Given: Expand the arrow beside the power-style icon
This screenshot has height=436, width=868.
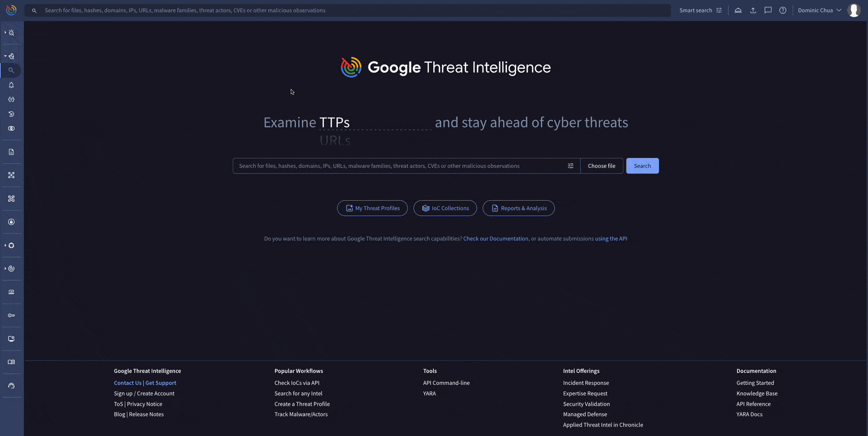Looking at the screenshot, I should pos(5,269).
